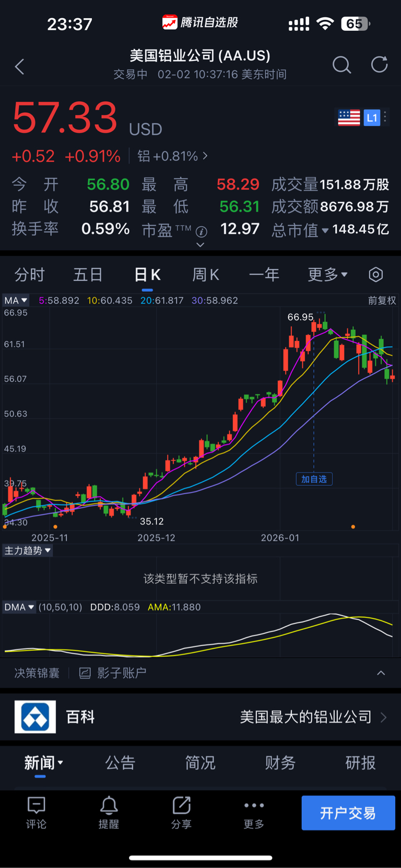
Task: Tap the 分享 share icon
Action: [x=181, y=805]
